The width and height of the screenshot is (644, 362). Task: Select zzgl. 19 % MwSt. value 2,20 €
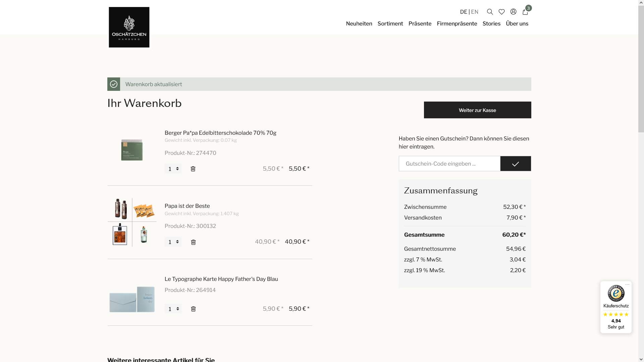518,270
